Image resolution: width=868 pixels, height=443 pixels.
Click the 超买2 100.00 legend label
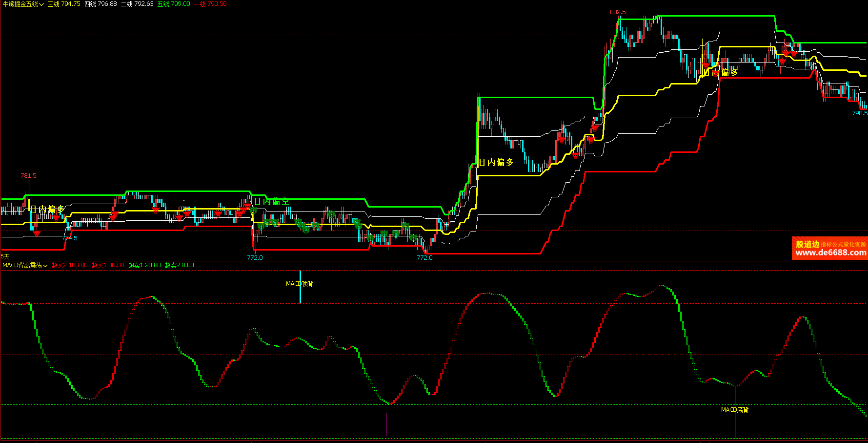pyautogui.click(x=70, y=265)
